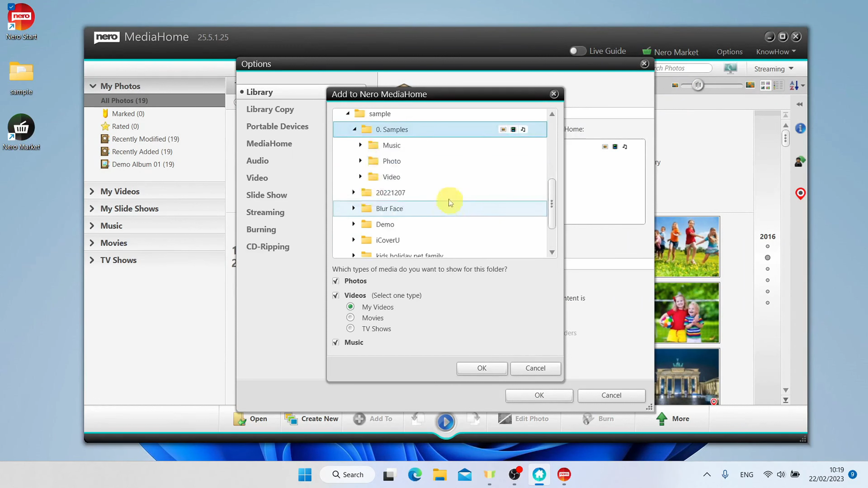Click the Play slideshow button
868x488 pixels.
pyautogui.click(x=446, y=422)
